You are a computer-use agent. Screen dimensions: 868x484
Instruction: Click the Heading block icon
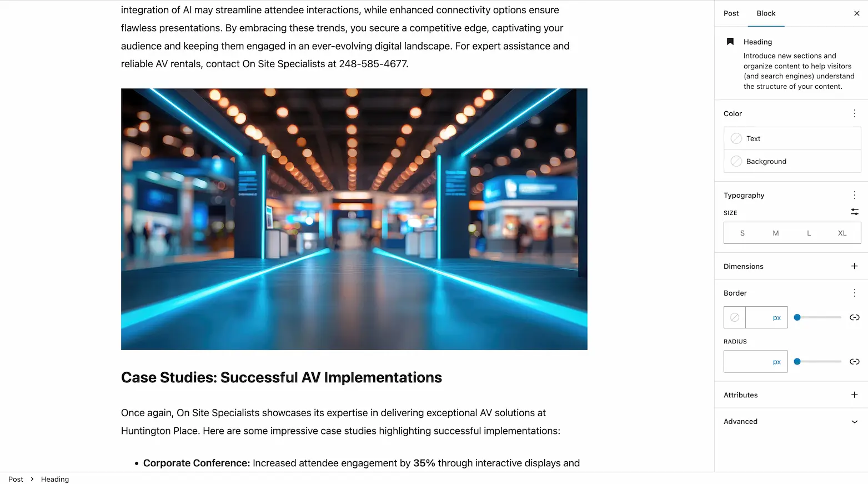pyautogui.click(x=730, y=41)
